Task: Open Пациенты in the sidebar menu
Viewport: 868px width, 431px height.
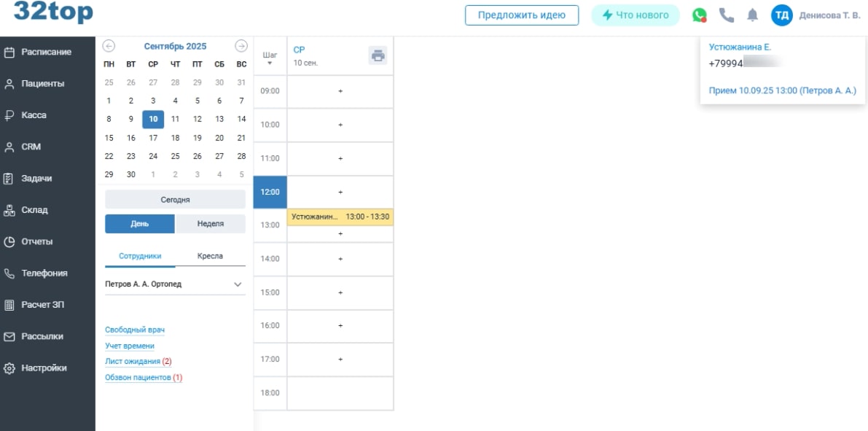Action: tap(42, 84)
